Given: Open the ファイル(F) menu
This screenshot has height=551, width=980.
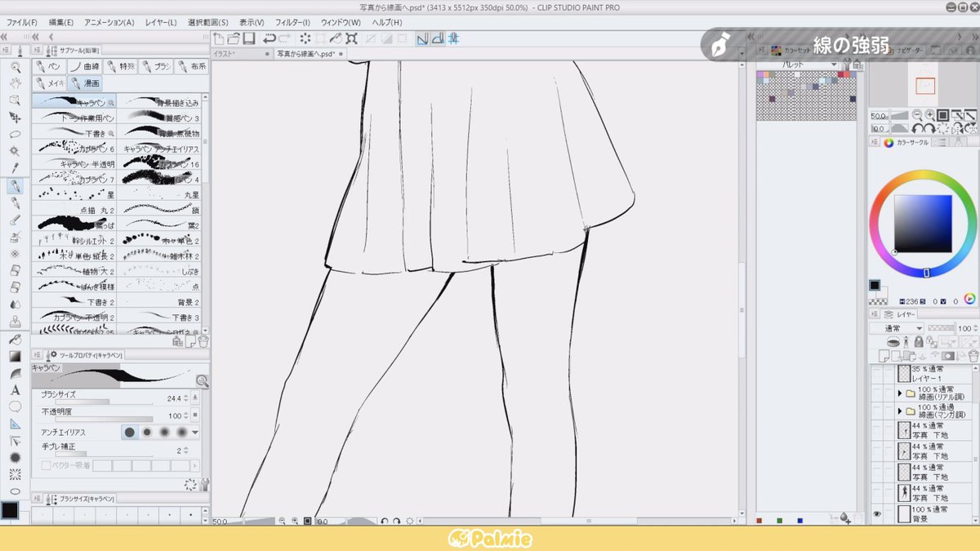Looking at the screenshot, I should pos(22,22).
